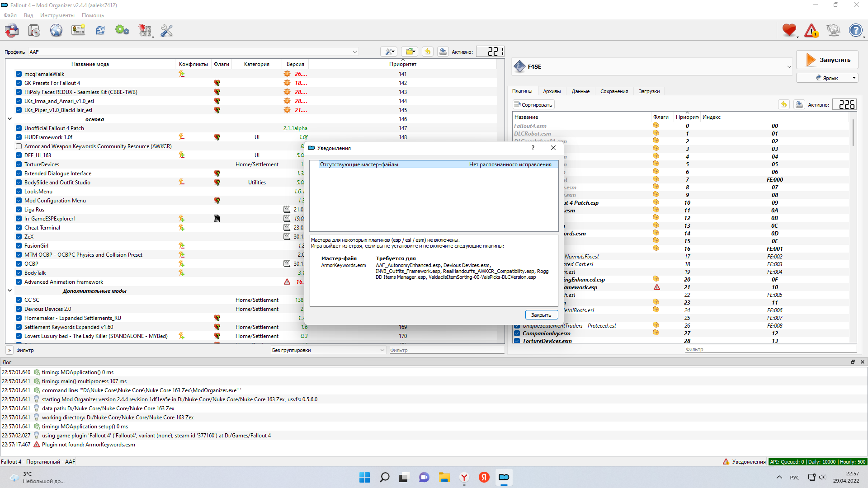Image resolution: width=868 pixels, height=488 pixels.
Task: Open the Инструменты menu
Action: [57, 15]
